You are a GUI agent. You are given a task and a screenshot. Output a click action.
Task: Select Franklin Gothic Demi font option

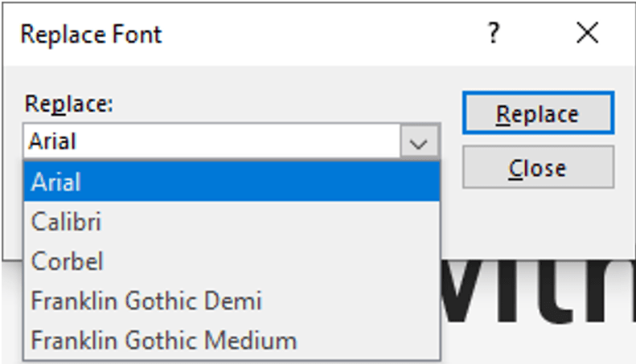(x=146, y=301)
